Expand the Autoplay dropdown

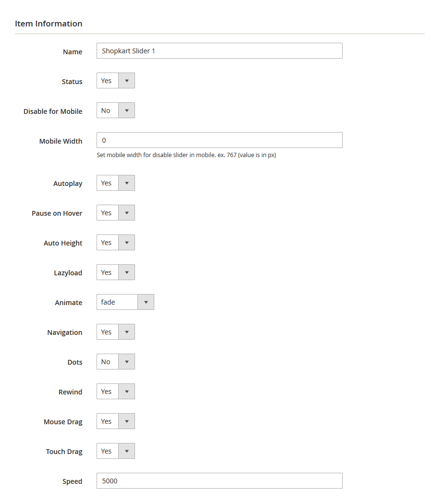coord(116,183)
